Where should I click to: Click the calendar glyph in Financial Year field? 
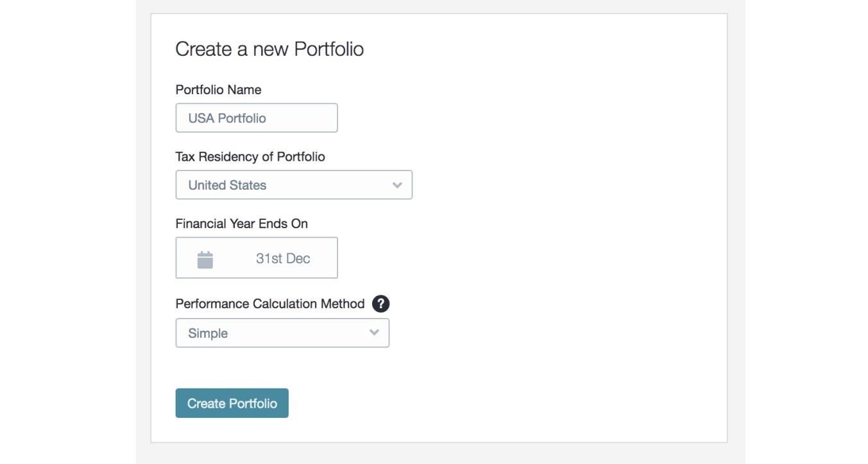coord(205,258)
